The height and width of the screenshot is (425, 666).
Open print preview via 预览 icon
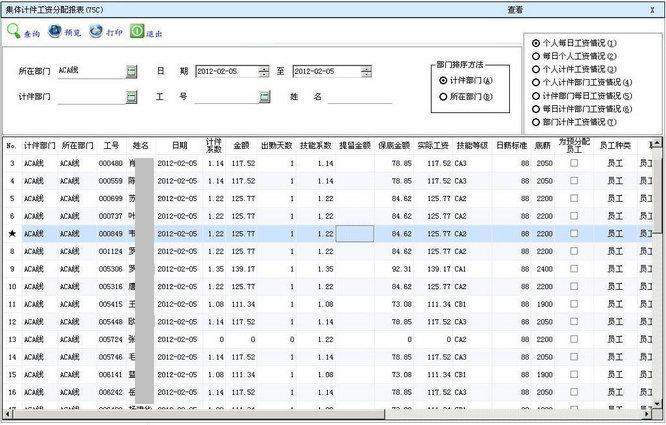point(55,31)
